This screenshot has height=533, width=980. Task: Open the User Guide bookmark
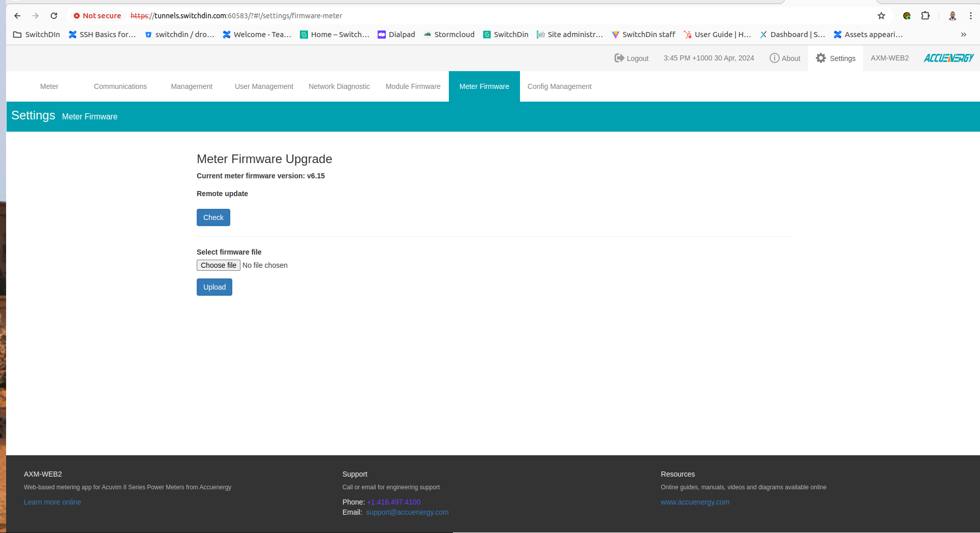[717, 35]
